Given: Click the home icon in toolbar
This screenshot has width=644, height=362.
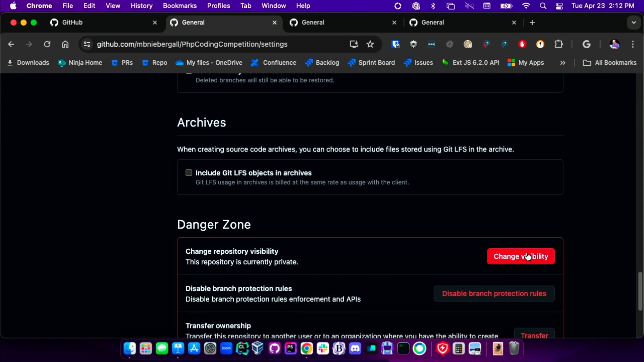Looking at the screenshot, I should [x=65, y=44].
